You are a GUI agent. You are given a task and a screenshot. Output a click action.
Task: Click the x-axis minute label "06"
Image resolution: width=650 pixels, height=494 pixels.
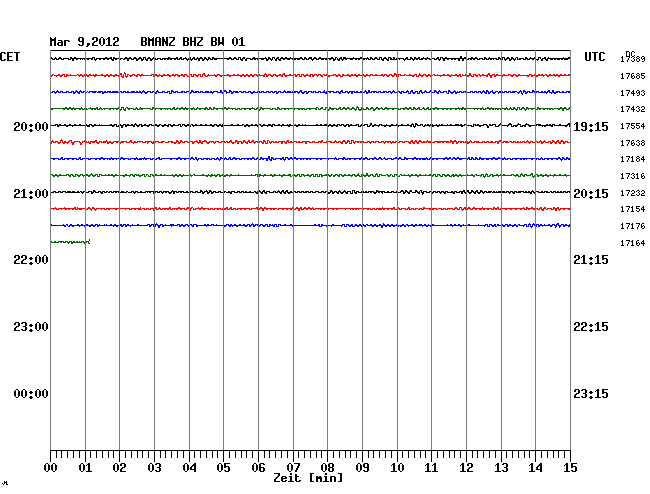[258, 468]
